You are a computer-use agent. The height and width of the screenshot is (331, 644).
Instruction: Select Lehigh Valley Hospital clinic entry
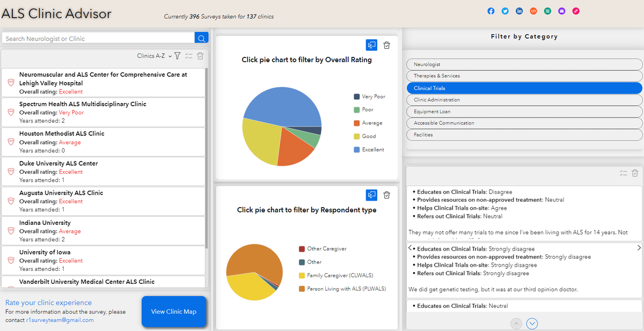(x=103, y=83)
